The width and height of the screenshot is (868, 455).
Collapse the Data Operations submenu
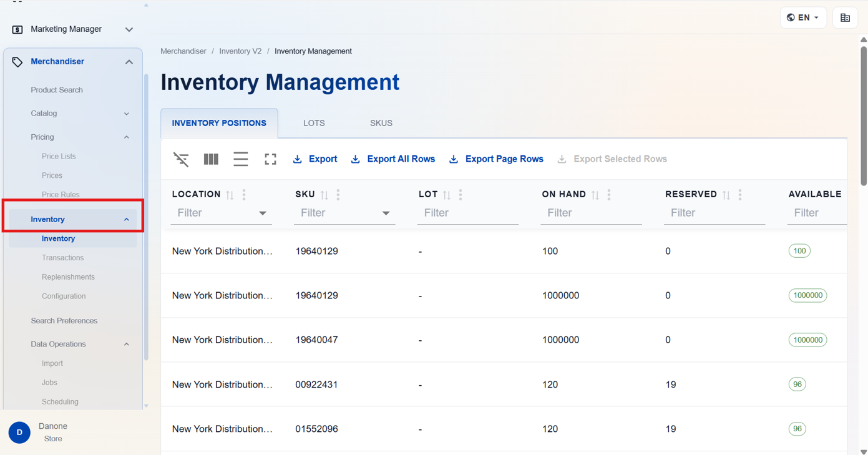(127, 345)
